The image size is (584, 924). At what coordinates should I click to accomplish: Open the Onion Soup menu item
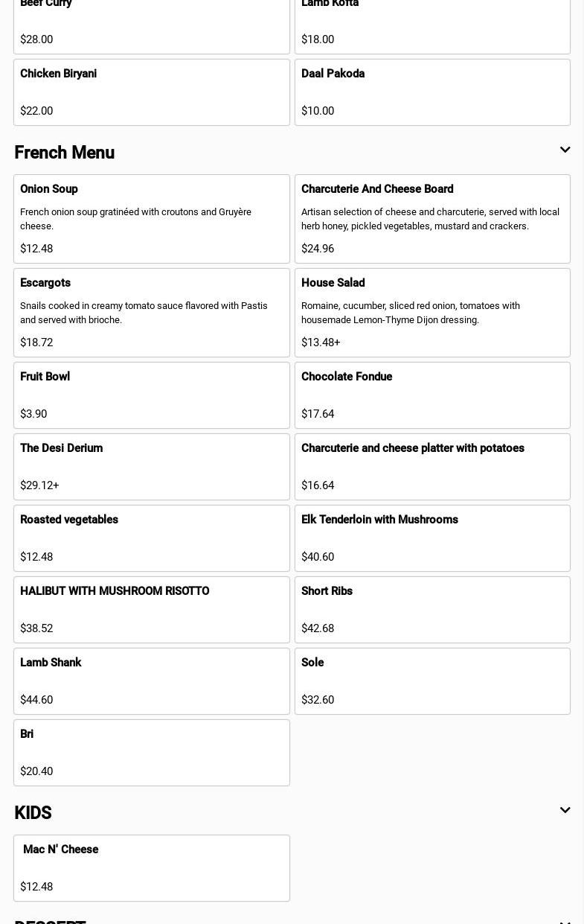[x=151, y=219]
